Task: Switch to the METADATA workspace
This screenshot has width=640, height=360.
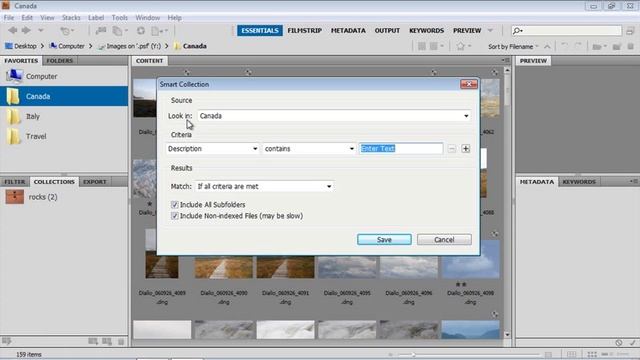Action: [348, 31]
